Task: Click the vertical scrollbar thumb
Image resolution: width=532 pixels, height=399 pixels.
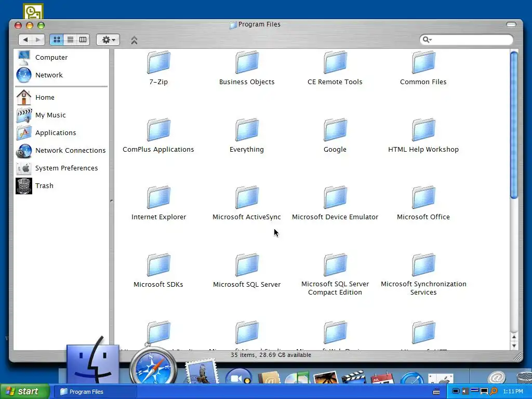Action: [x=514, y=125]
